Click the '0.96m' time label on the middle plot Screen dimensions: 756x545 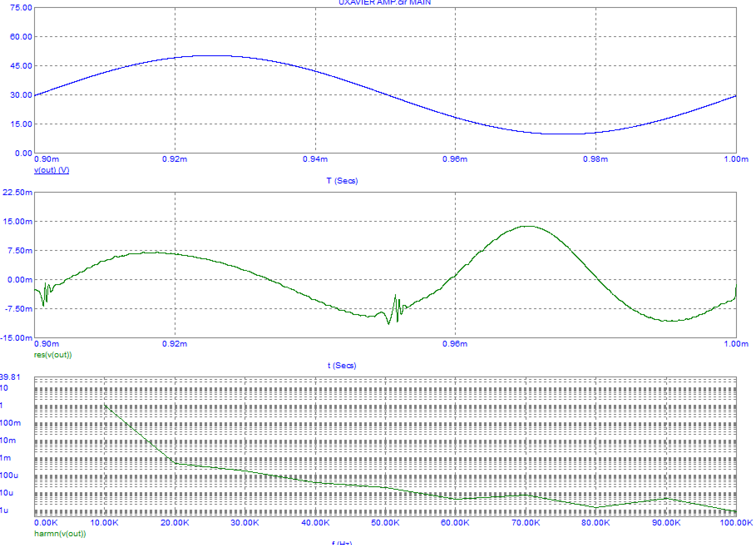tap(455, 344)
